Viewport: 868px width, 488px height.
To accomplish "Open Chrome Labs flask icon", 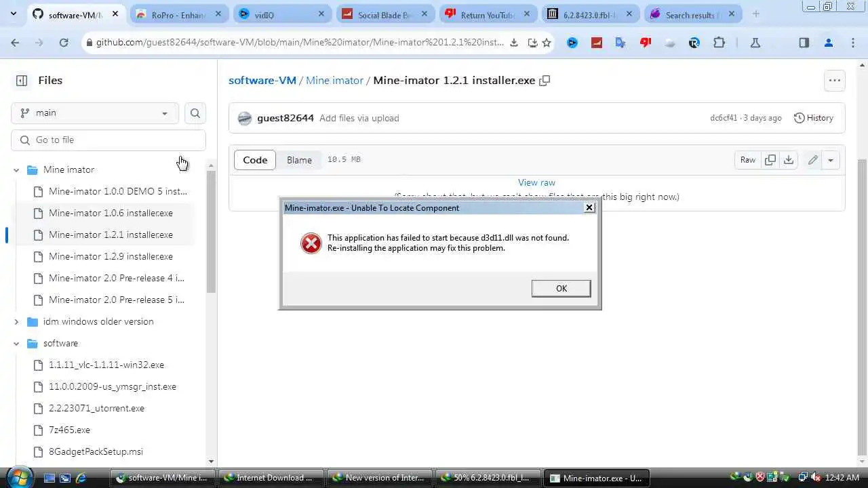I will point(755,43).
